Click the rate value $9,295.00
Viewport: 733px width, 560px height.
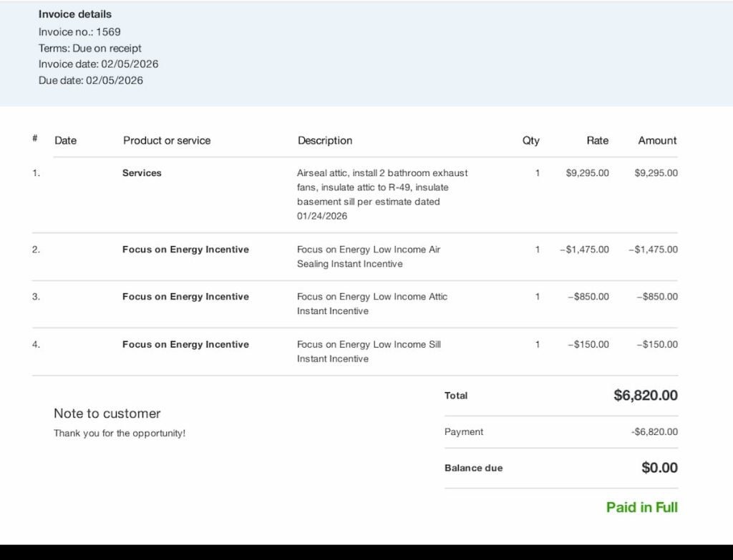587,172
